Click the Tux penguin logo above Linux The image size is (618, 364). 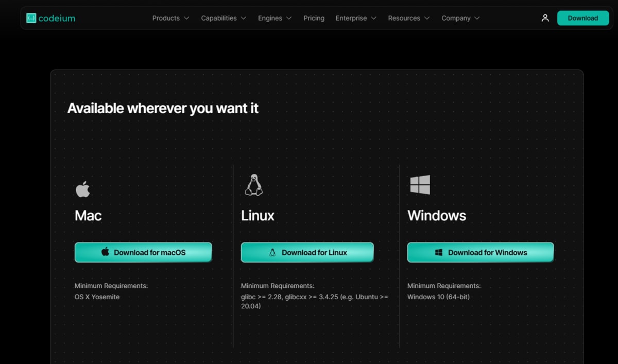click(253, 185)
